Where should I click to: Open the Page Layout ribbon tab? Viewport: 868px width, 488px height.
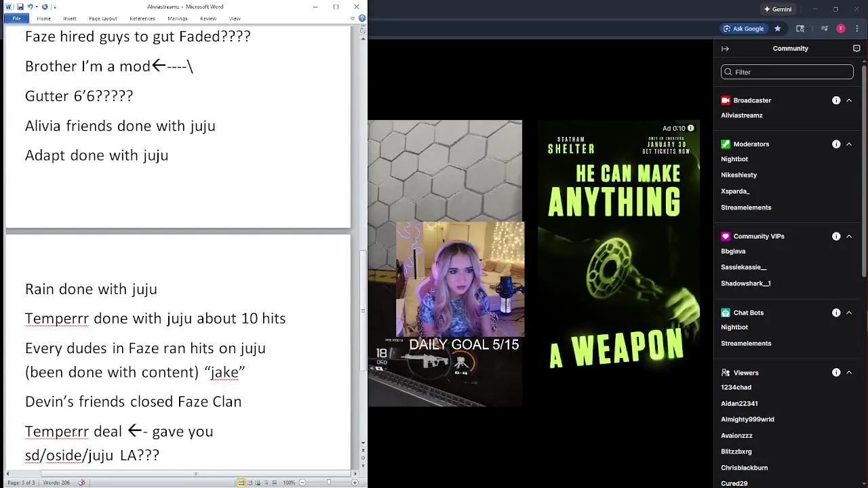(102, 18)
